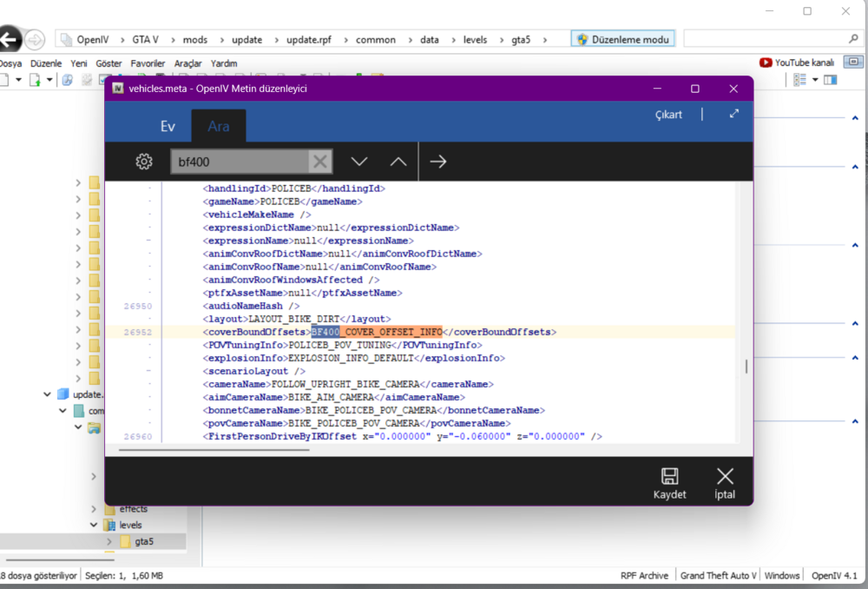Collapse the update.rpf tree node

49,394
